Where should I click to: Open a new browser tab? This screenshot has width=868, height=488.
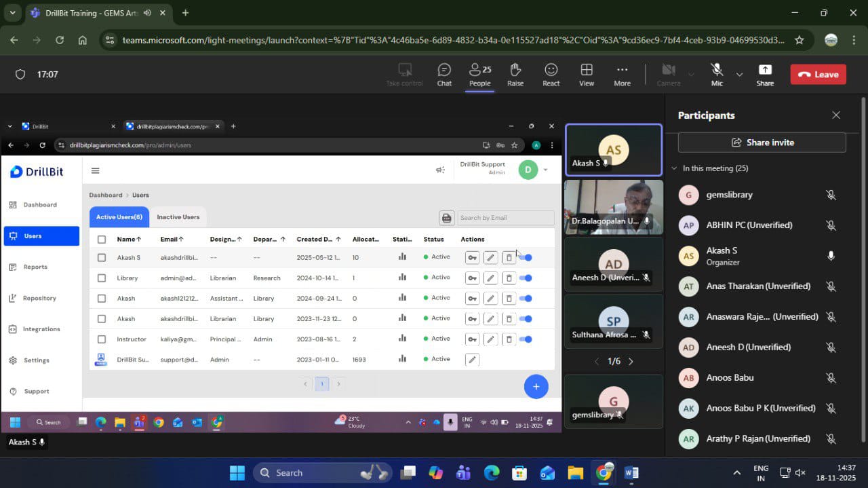(x=185, y=13)
